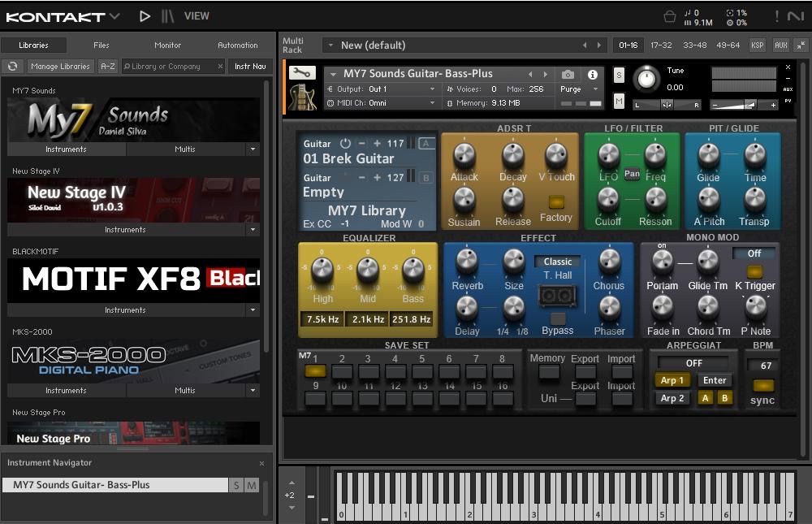Image resolution: width=812 pixels, height=524 pixels.
Task: Toggle power icon for Guitar layer A
Action: pos(345,144)
